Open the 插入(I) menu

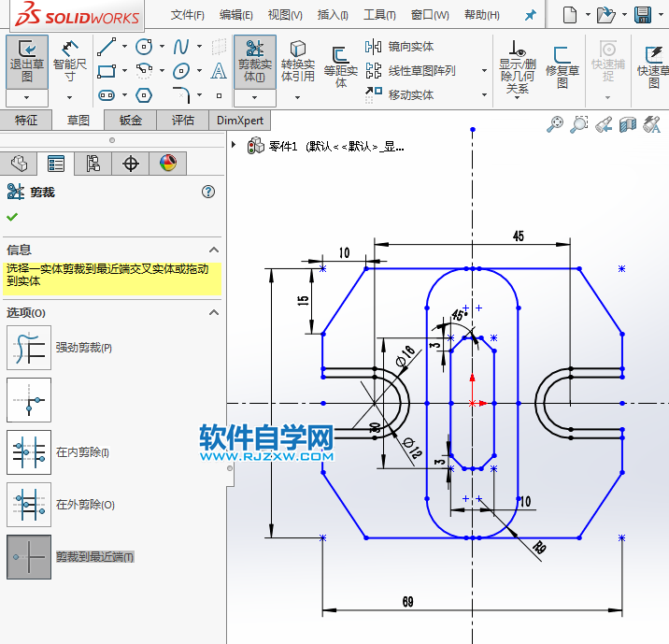(x=333, y=15)
